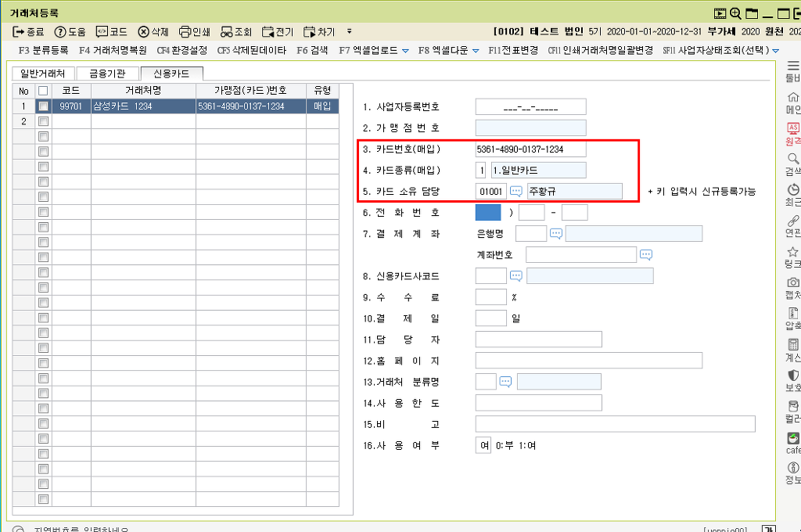This screenshot has height=532, width=801.
Task: Click the film screen icon in title bar
Action: tap(720, 13)
